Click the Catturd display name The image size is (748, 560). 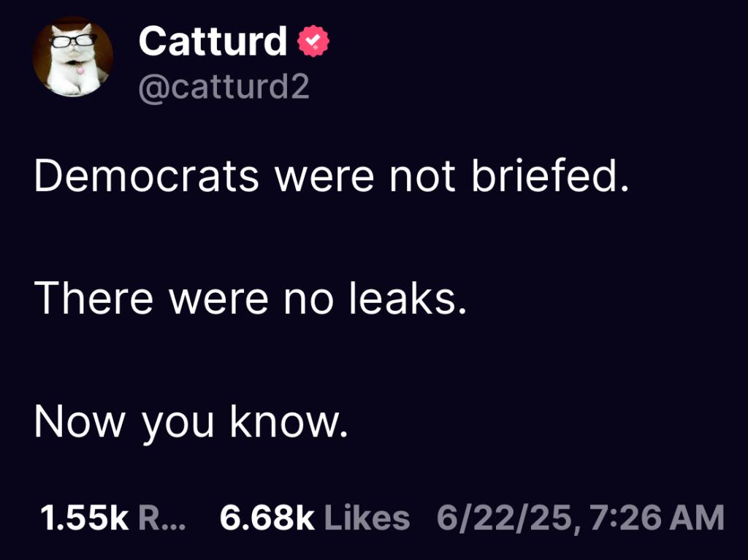[213, 42]
